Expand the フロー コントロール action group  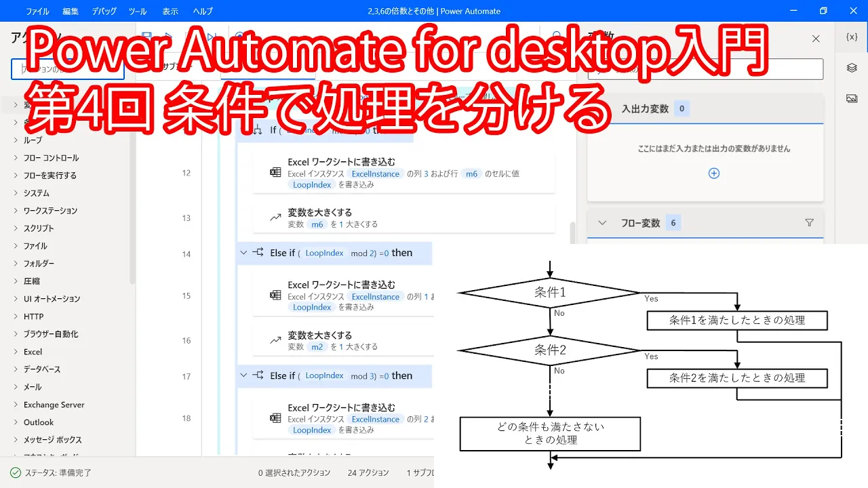[16, 158]
